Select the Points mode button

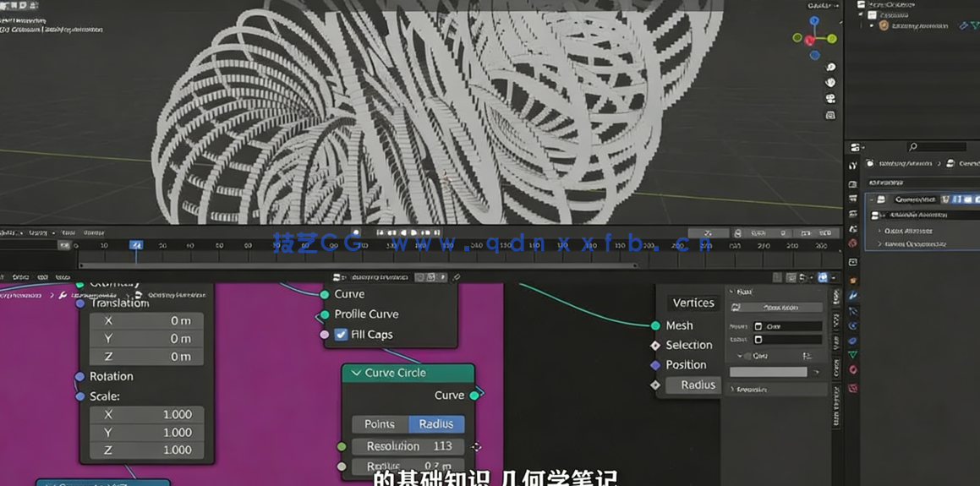(x=380, y=424)
